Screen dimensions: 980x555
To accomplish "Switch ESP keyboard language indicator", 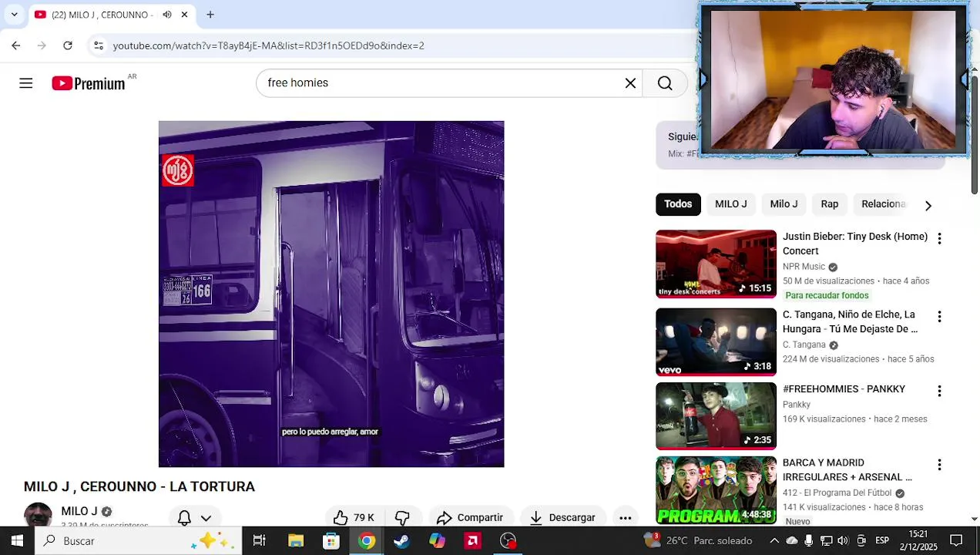I will tap(882, 541).
